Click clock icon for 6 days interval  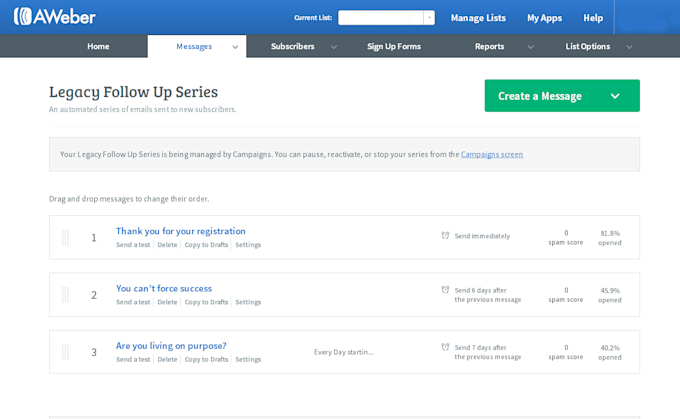point(446,290)
